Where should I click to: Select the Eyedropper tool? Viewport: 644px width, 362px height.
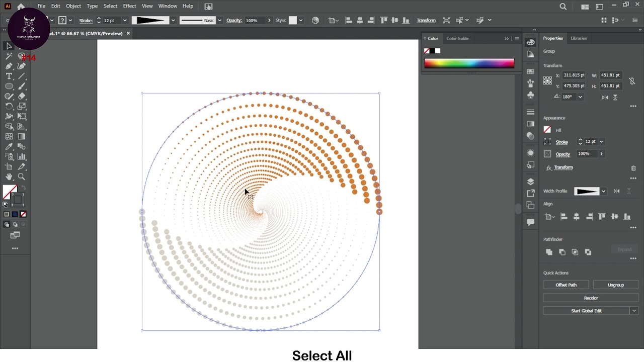pyautogui.click(x=9, y=147)
